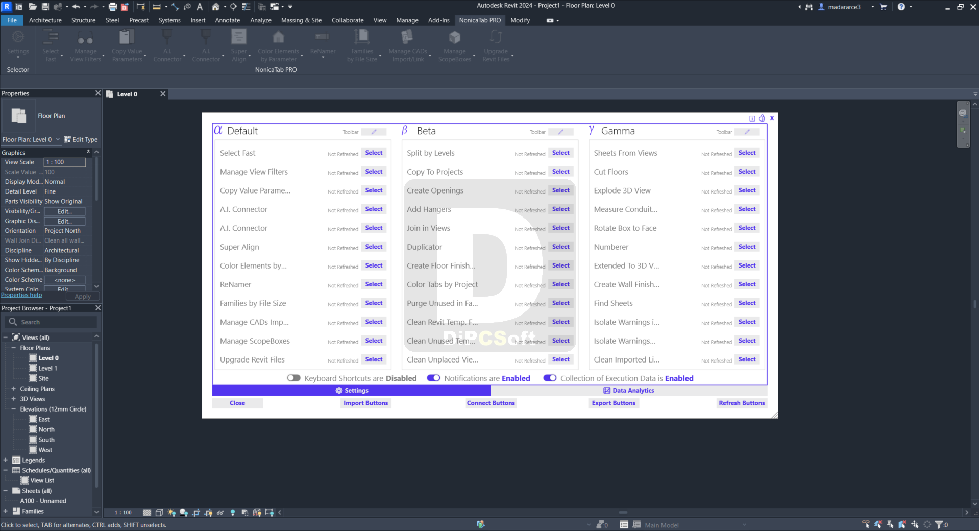Click the Export Buttons button
This screenshot has width=980, height=531.
point(614,403)
